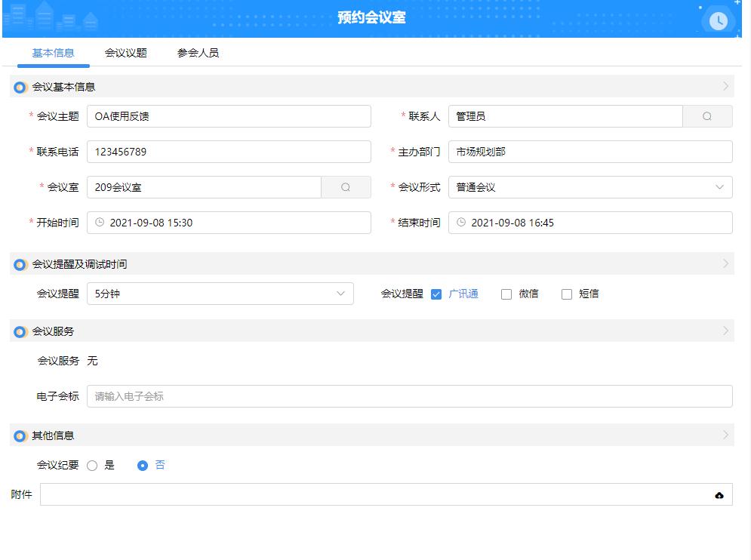Expand the 会议提醒及调试时间 section chevron
The width and height of the screenshot is (751, 560).
coord(725,263)
